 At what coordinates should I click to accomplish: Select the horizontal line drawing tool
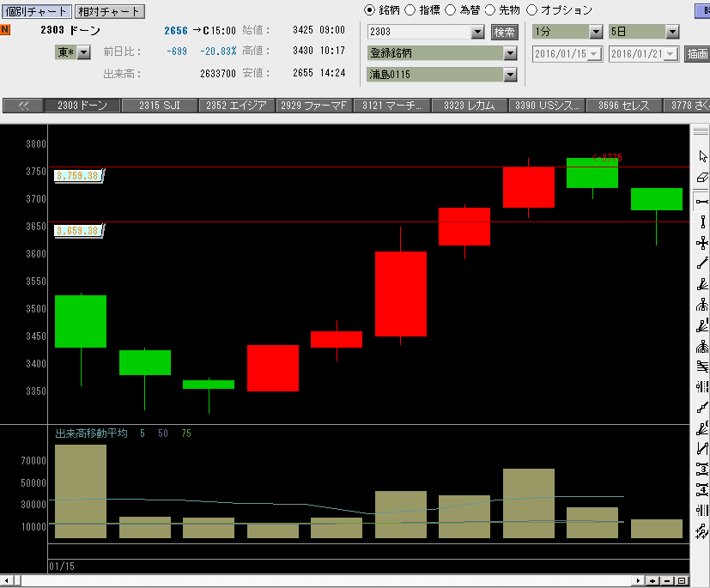tap(702, 201)
